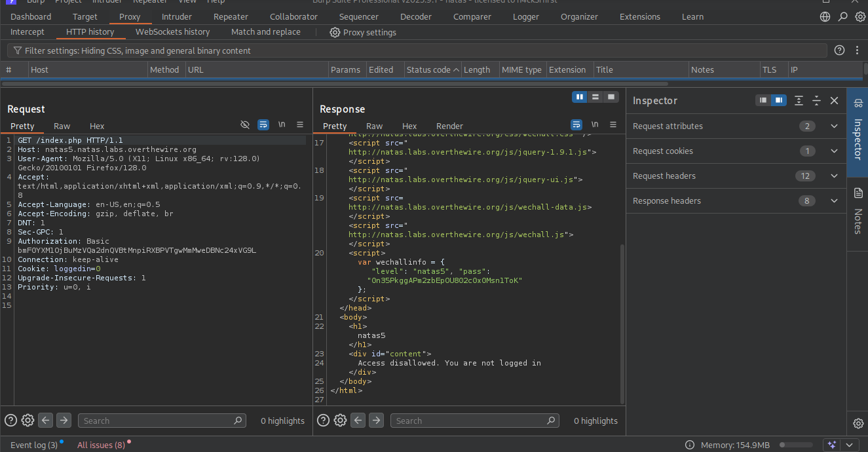Click magnifier icon in Response search box
868x452 pixels.
[551, 421]
